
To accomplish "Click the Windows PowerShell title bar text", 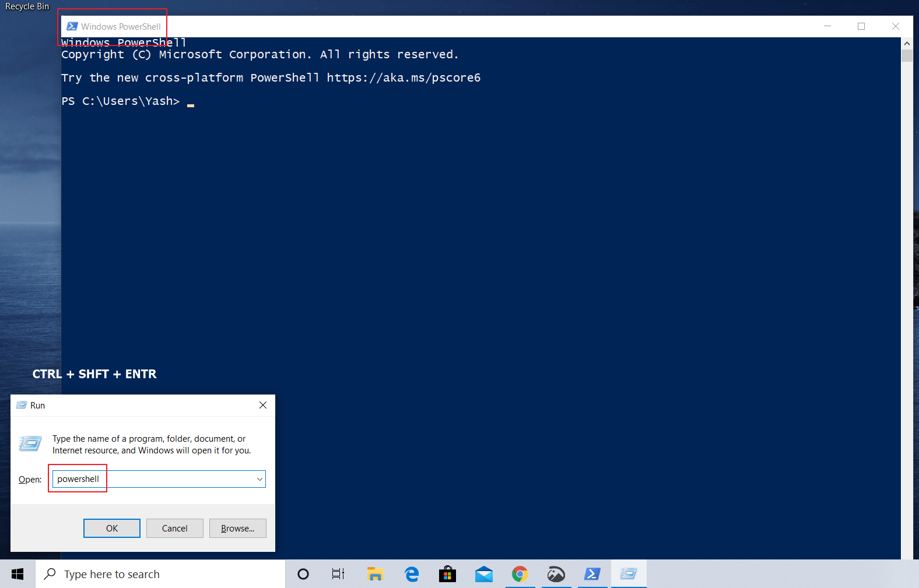I will (121, 26).
